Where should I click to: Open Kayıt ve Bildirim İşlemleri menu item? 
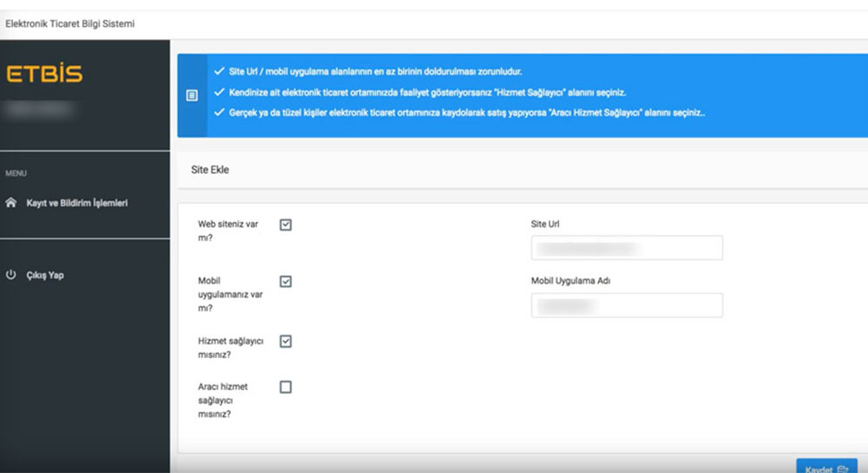[77, 203]
